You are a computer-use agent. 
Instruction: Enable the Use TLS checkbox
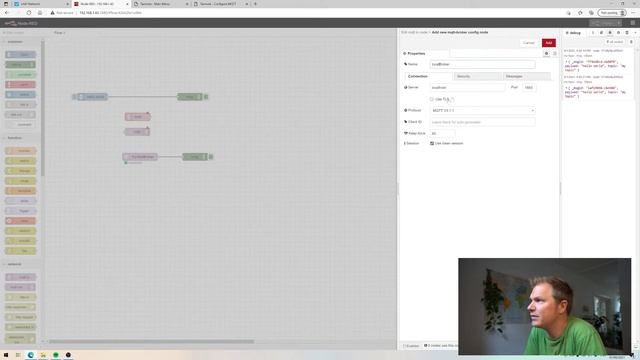pyautogui.click(x=431, y=99)
